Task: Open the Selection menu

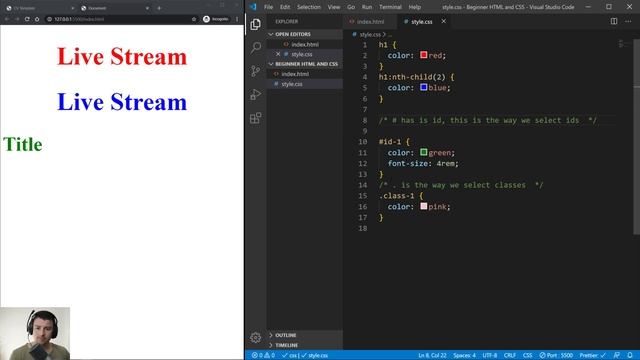Action: coord(309,7)
